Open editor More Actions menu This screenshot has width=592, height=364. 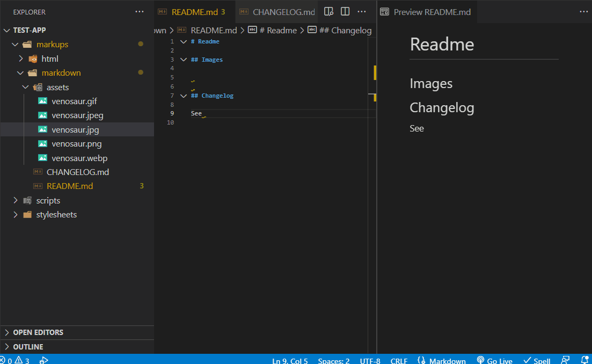pos(361,11)
